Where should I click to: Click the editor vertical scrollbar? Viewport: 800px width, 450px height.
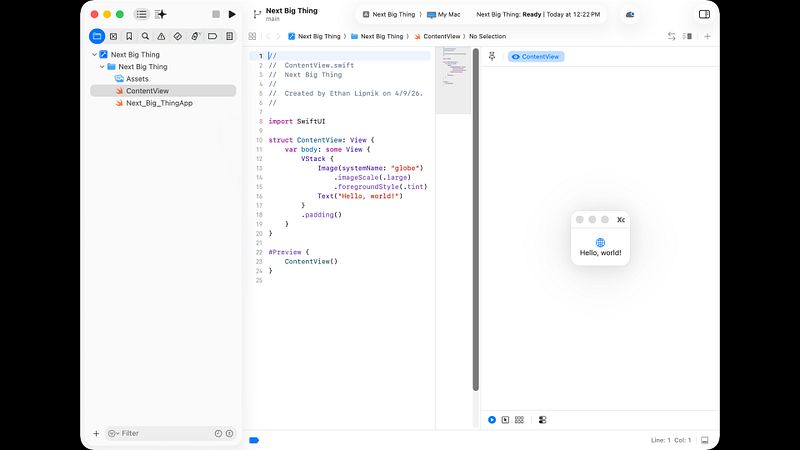476,219
